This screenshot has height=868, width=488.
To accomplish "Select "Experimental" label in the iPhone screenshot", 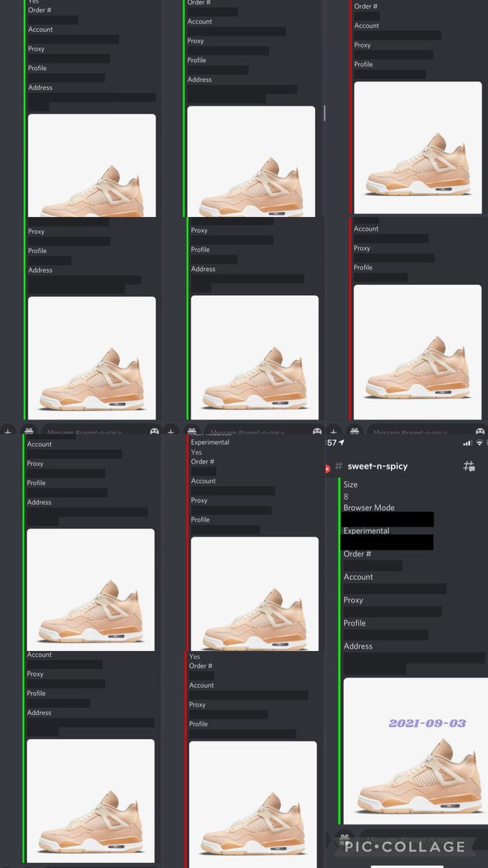I will click(366, 531).
